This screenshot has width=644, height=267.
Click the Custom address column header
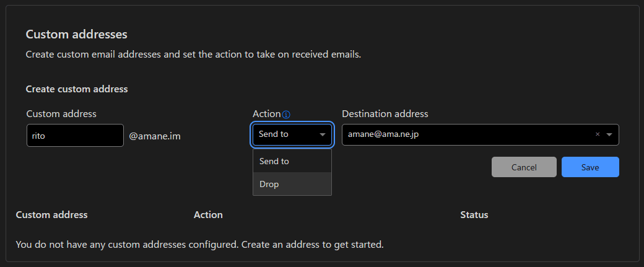tap(52, 215)
